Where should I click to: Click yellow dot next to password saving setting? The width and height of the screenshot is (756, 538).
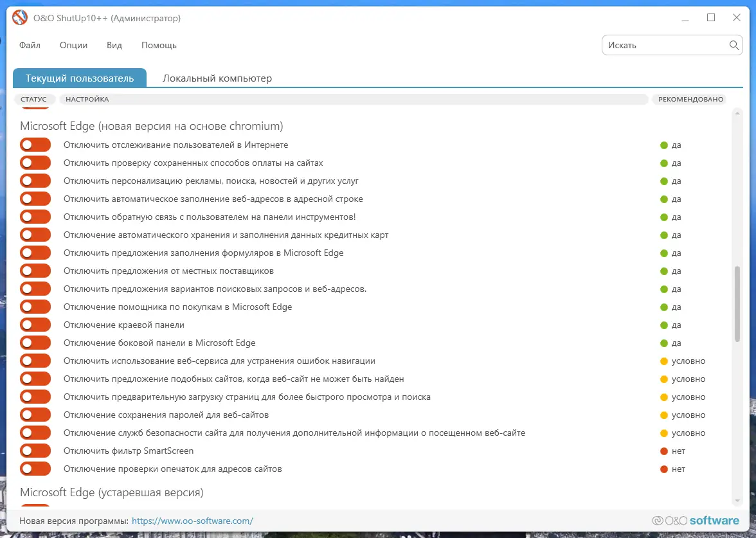pyautogui.click(x=664, y=415)
